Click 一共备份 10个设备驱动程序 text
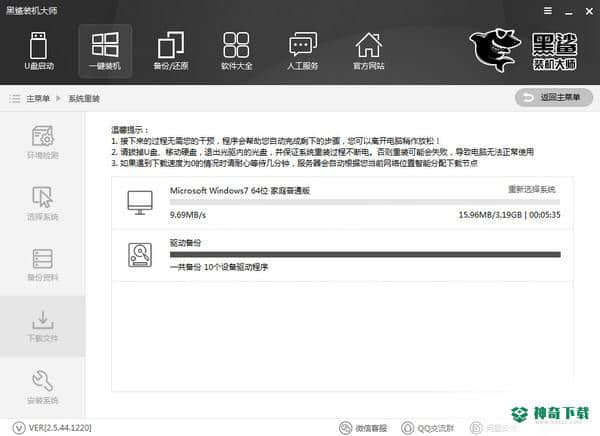 click(219, 267)
